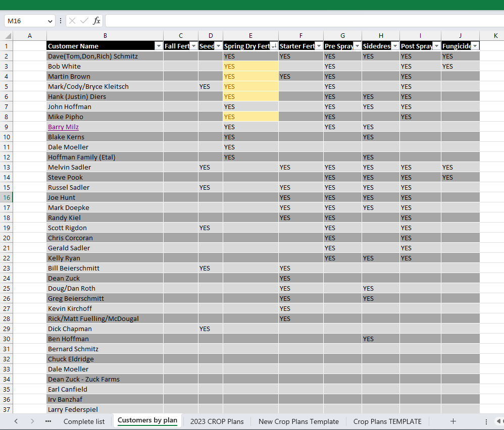
Task: Select the Kelly Ryan cell
Action: [105, 258]
